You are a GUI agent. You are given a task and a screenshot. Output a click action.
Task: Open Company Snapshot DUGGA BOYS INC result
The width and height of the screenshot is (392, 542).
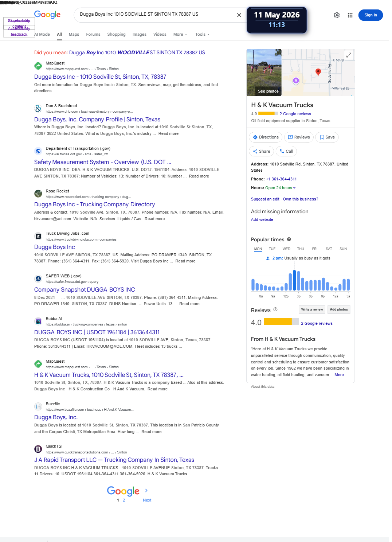click(x=85, y=290)
